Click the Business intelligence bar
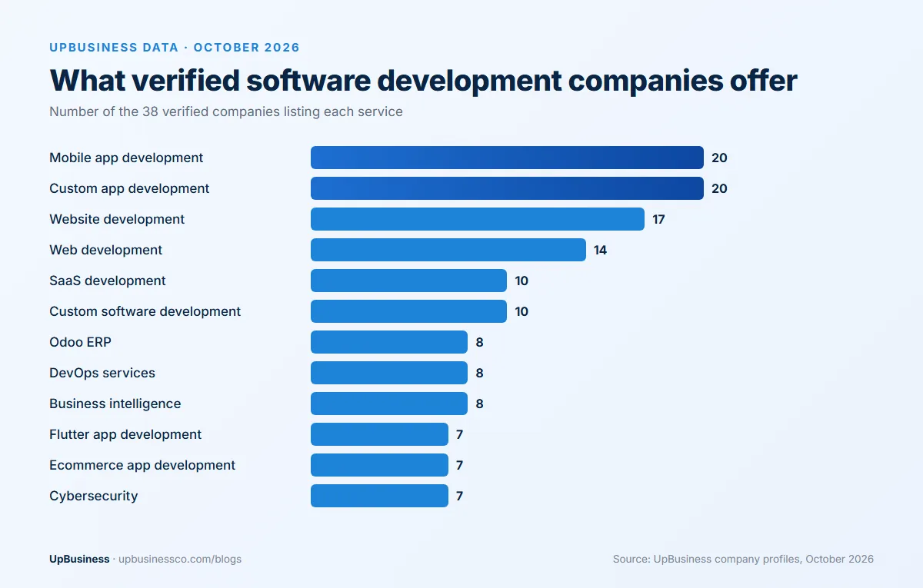Viewport: 923px width, 588px height. click(389, 404)
